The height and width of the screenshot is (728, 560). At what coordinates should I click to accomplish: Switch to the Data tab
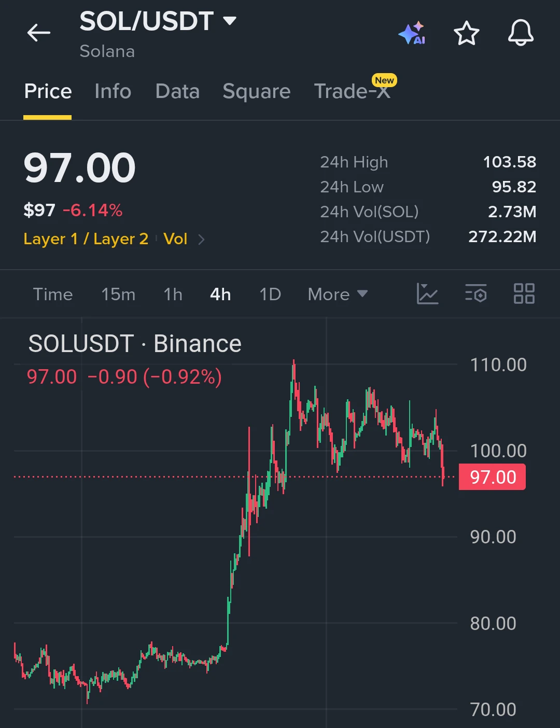(x=177, y=91)
